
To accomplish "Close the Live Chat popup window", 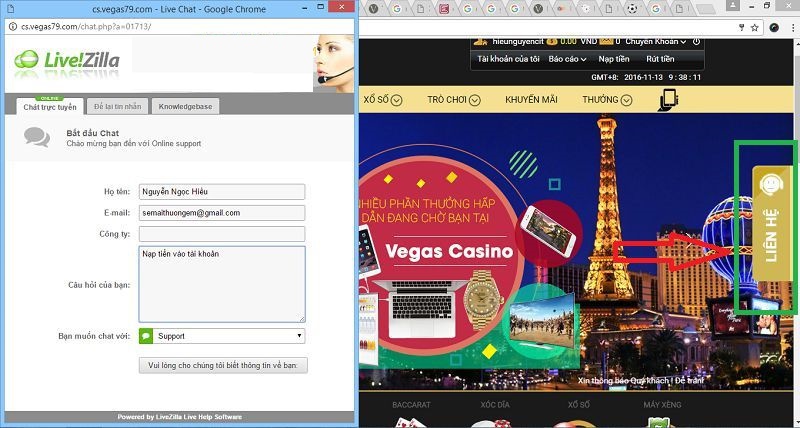I will click(x=342, y=8).
